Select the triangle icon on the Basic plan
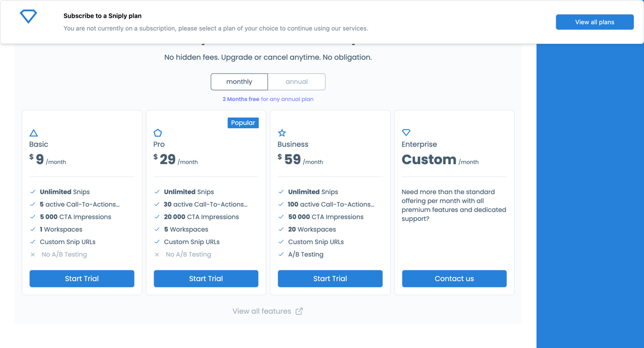Screen dimensions: 644x348 (33, 132)
